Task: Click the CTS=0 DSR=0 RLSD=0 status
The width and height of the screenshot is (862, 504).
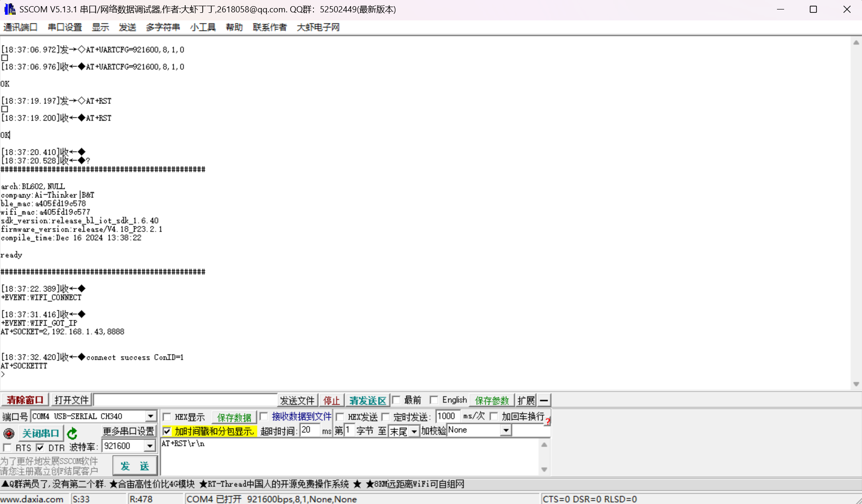Action: coord(589,499)
